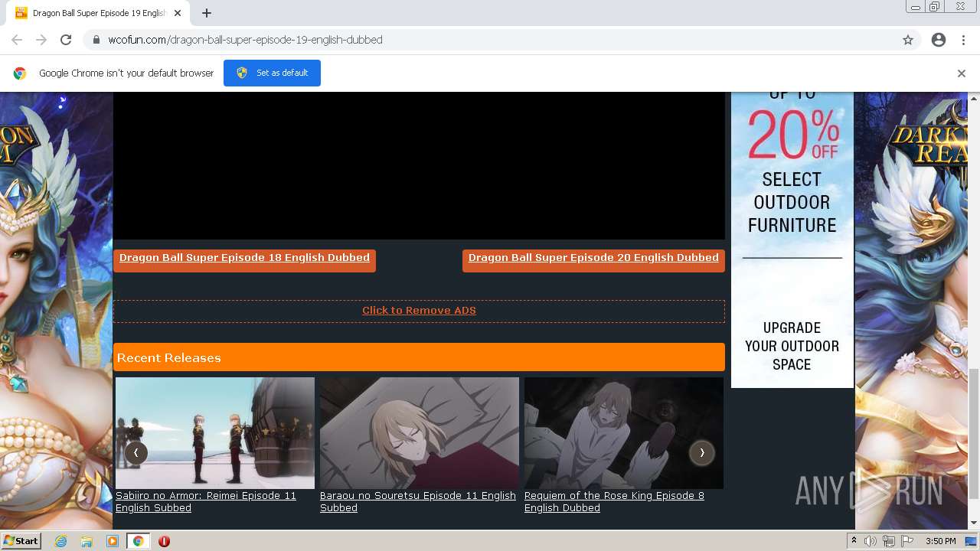The width and height of the screenshot is (980, 551).
Task: Click the Recent Releases header
Action: tap(419, 357)
